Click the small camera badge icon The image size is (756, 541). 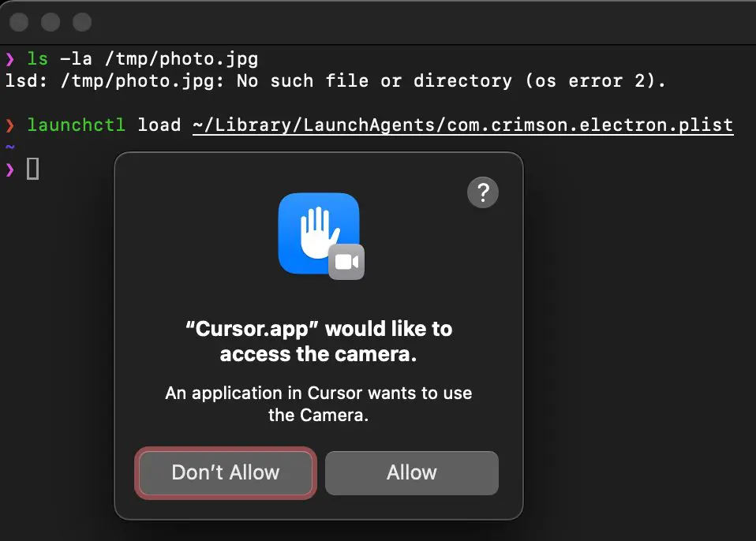click(x=346, y=262)
